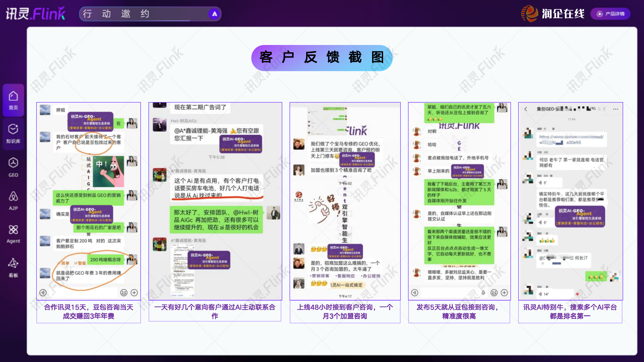
Task: Go to 首页 in the left sidebar
Action: (13, 100)
